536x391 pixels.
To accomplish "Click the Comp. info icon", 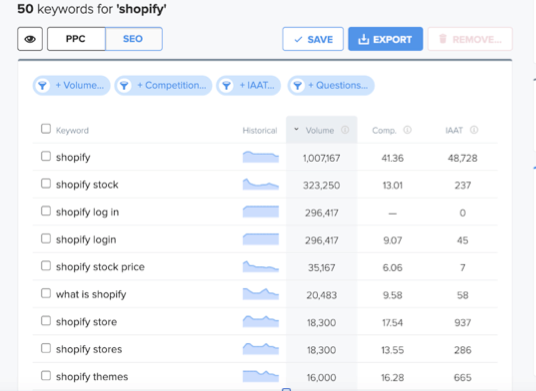I will [407, 130].
